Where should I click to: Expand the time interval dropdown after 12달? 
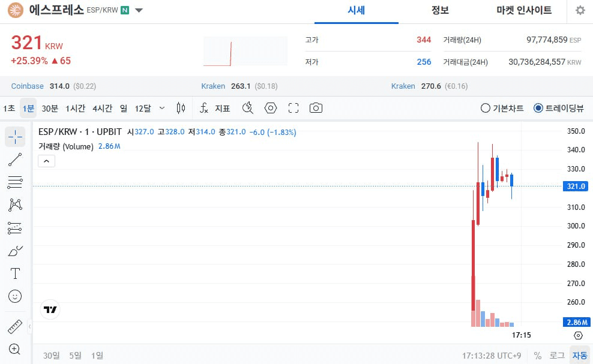(x=162, y=108)
